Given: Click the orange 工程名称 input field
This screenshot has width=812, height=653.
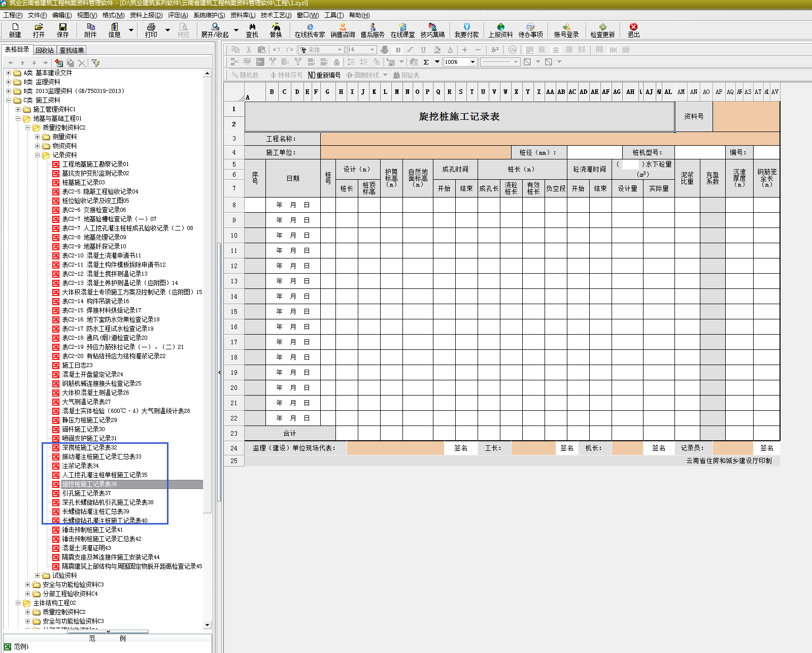Looking at the screenshot, I should click(x=550, y=139).
